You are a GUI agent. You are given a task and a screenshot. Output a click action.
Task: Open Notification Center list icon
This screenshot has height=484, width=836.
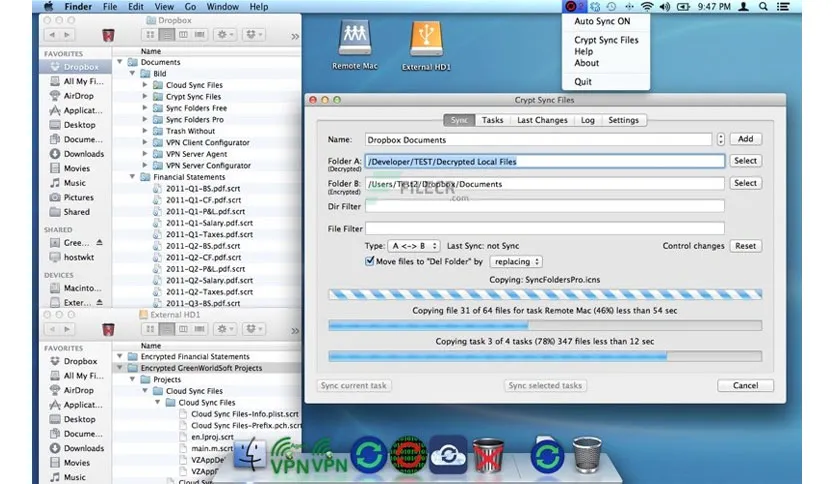click(x=783, y=6)
